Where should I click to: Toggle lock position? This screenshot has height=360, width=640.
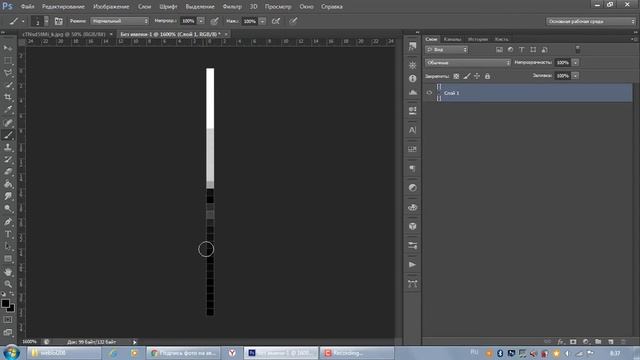(477, 76)
